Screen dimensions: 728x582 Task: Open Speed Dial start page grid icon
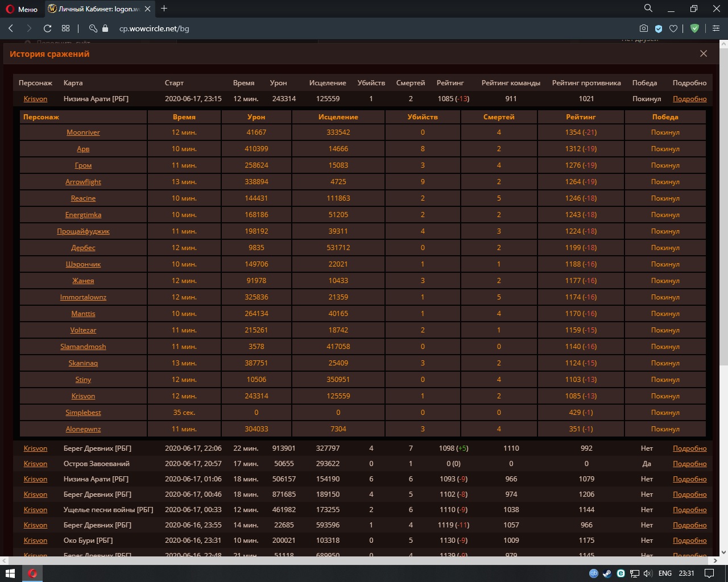(x=66, y=28)
